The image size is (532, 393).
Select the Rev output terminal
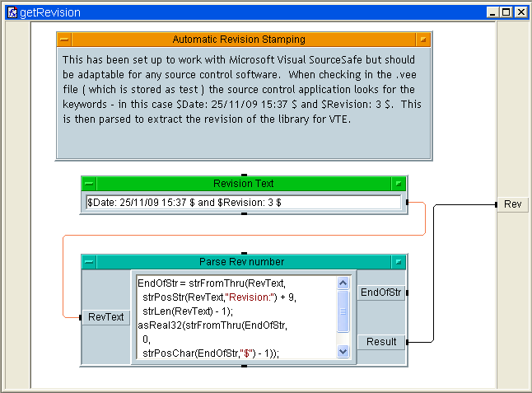512,204
